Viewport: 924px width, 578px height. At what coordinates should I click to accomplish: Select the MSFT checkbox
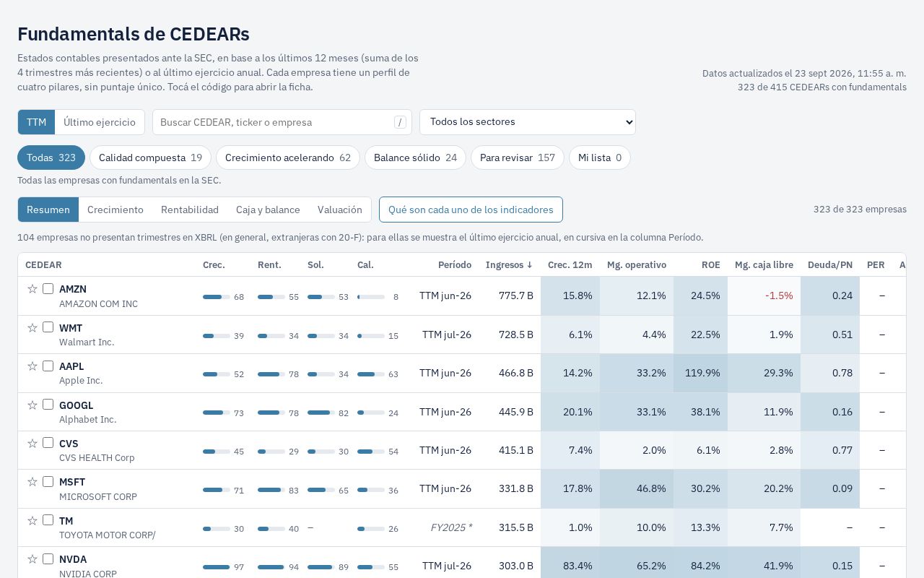coord(48,482)
